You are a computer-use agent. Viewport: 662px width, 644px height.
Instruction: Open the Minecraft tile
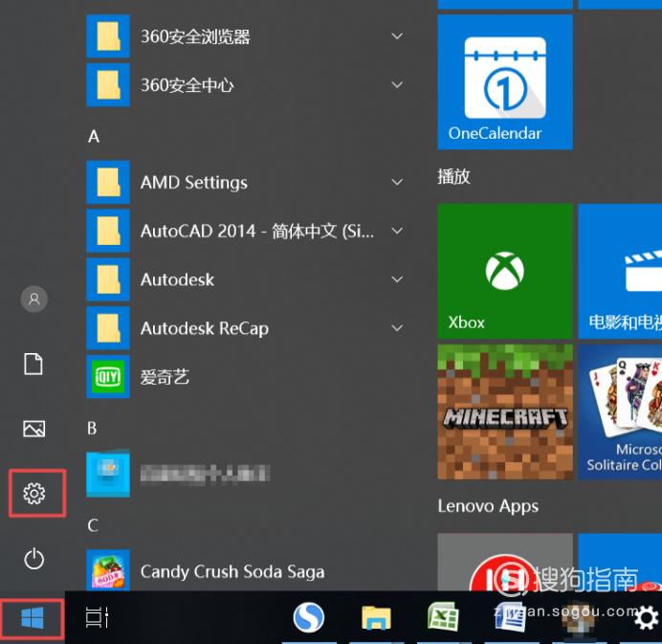(x=505, y=411)
